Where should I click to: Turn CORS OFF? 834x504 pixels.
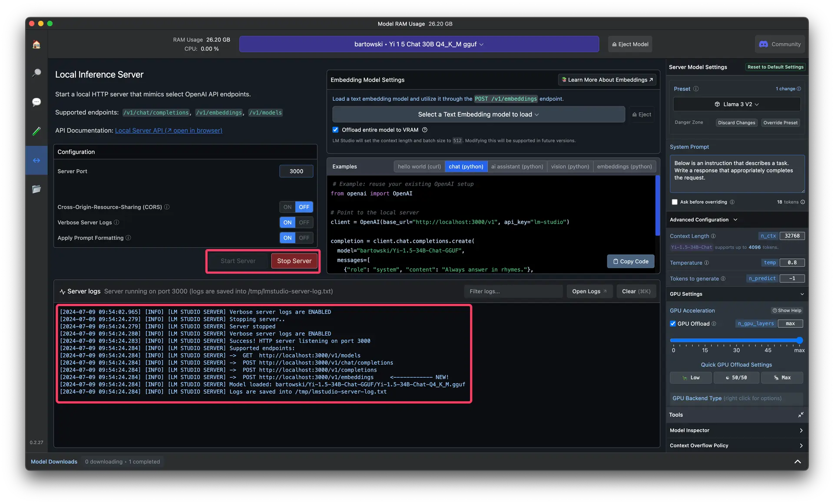pos(304,207)
